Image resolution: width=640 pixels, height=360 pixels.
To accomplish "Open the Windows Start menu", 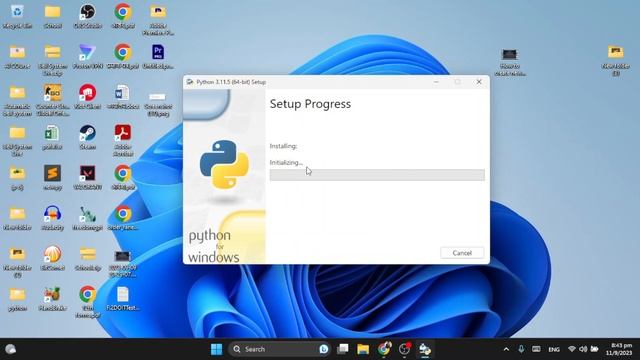I will click(x=216, y=349).
